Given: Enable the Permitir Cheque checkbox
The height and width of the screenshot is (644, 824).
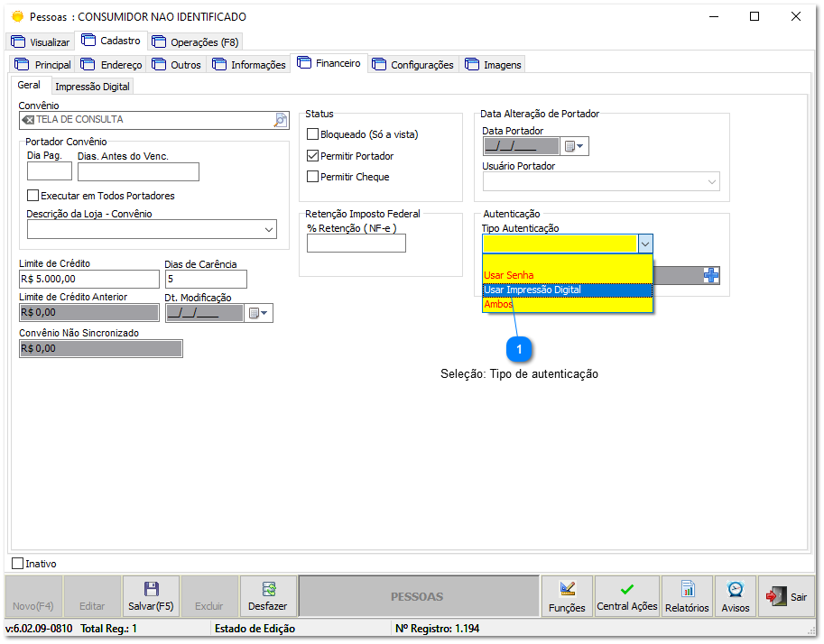Looking at the screenshot, I should pos(313,177).
